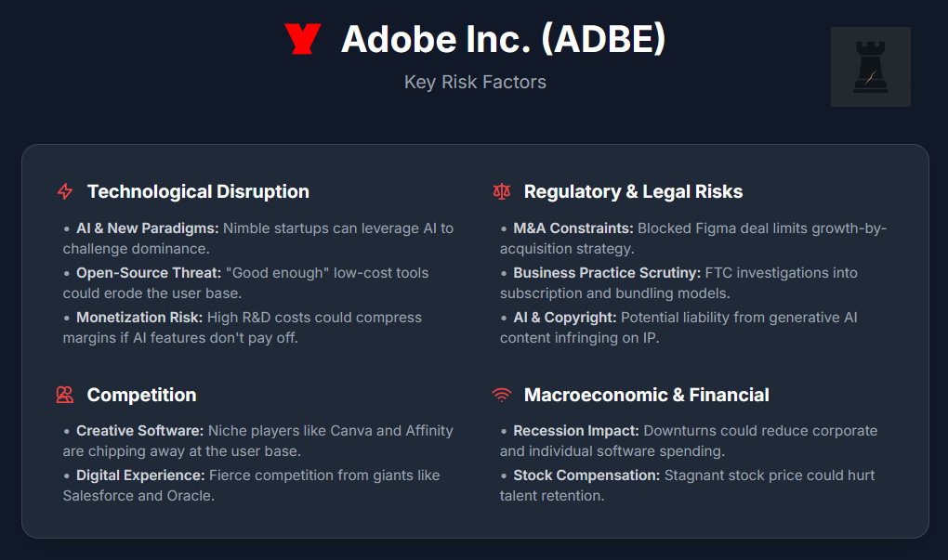The image size is (948, 560).
Task: Click the Adobe Inc. (ADBE) title
Action: pos(503,39)
